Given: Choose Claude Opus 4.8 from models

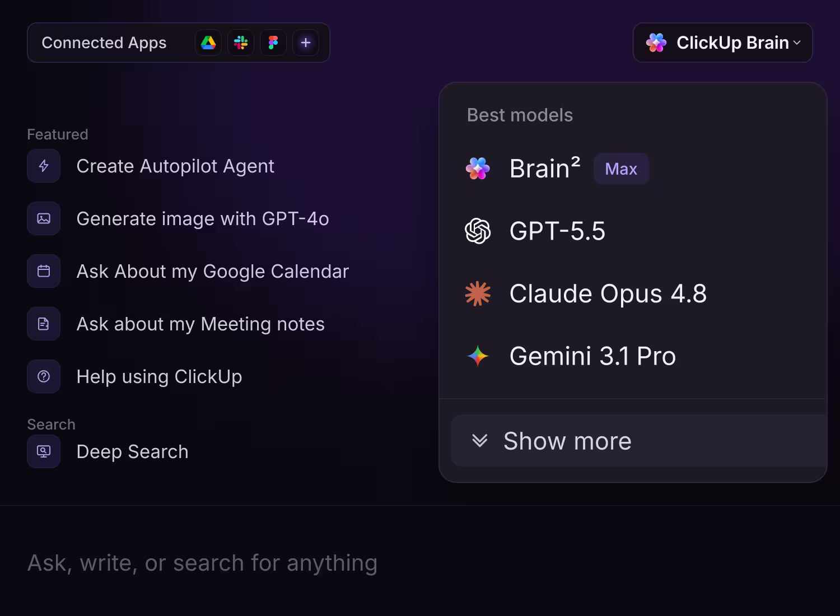Looking at the screenshot, I should point(633,293).
